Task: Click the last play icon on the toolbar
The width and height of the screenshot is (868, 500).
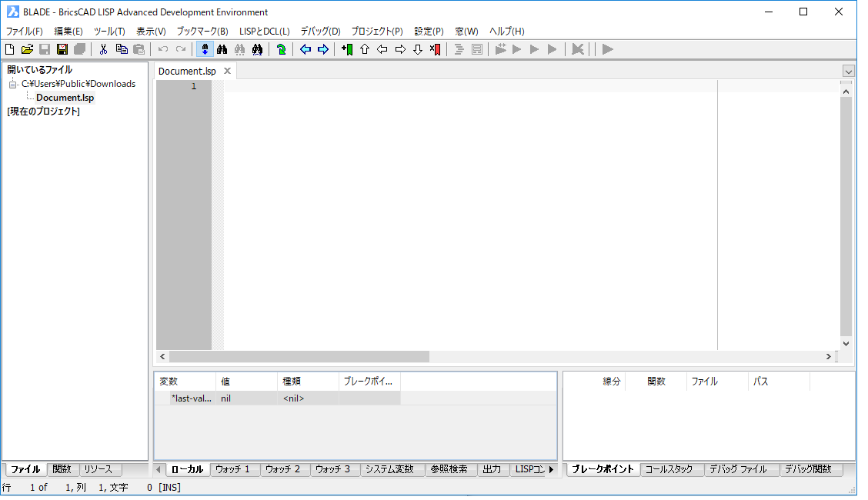Action: pos(607,49)
